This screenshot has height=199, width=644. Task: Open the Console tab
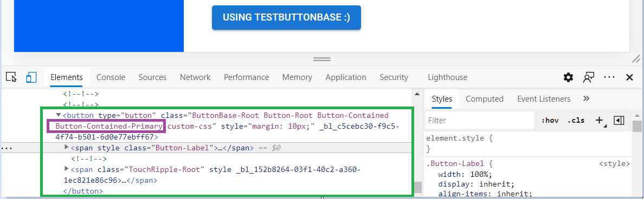point(111,77)
